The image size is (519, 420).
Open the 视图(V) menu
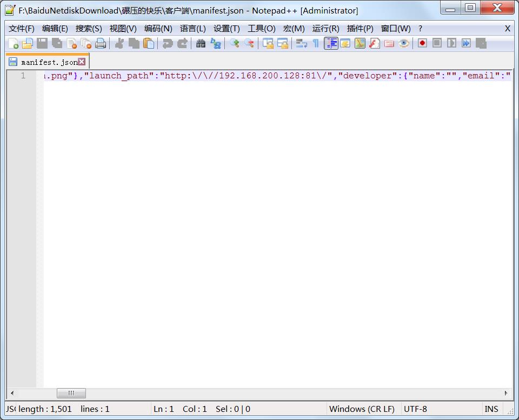pos(123,29)
